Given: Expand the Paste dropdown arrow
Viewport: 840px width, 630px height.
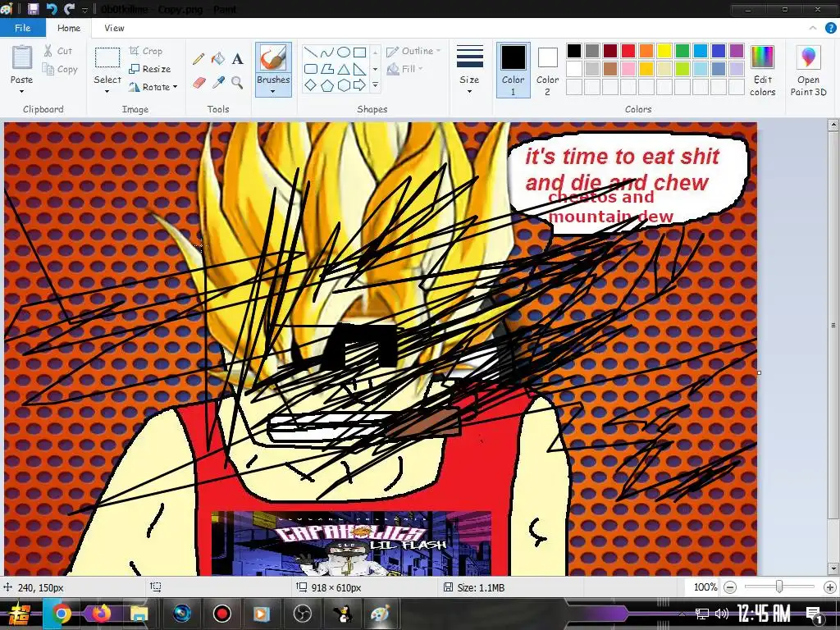Looking at the screenshot, I should coord(22,92).
